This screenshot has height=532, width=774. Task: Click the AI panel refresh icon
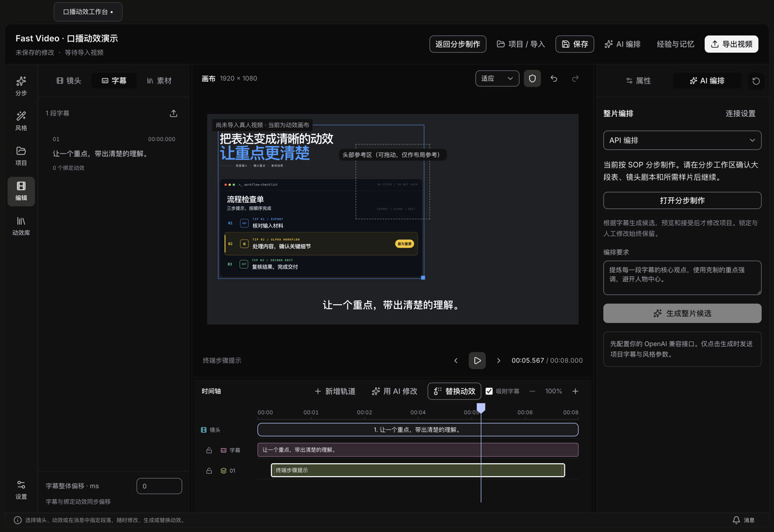click(x=756, y=81)
